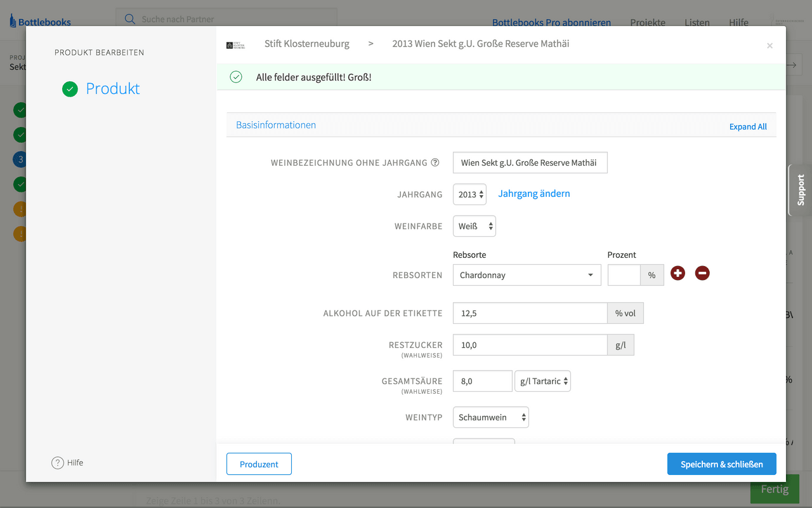Click the success checkmark in green banner
The height and width of the screenshot is (508, 812).
[x=236, y=77]
